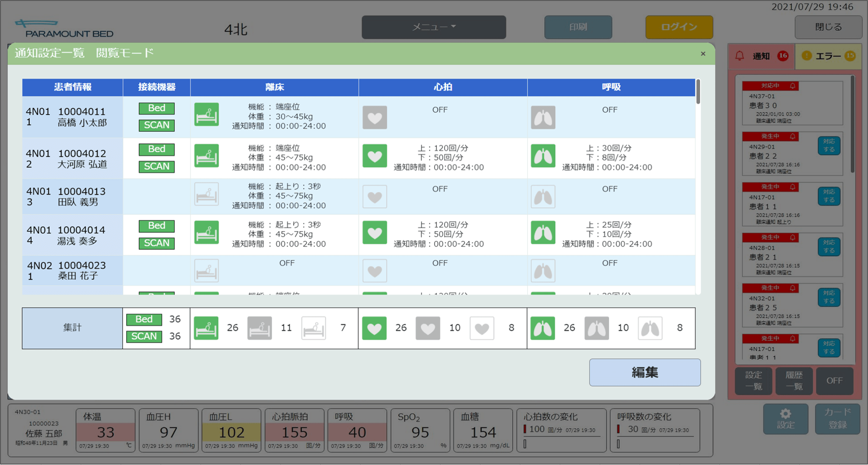Switch to the 通知 tab
The height and width of the screenshot is (465, 868).
pyautogui.click(x=762, y=56)
